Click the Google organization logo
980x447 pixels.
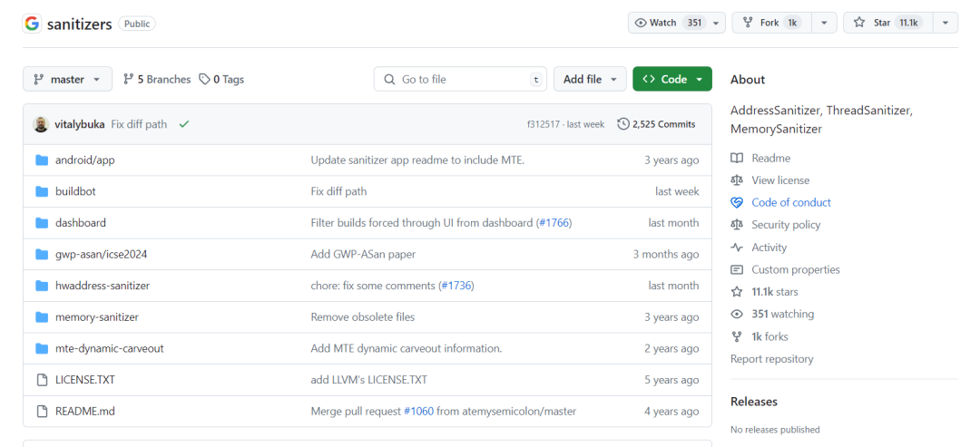pyautogui.click(x=32, y=24)
